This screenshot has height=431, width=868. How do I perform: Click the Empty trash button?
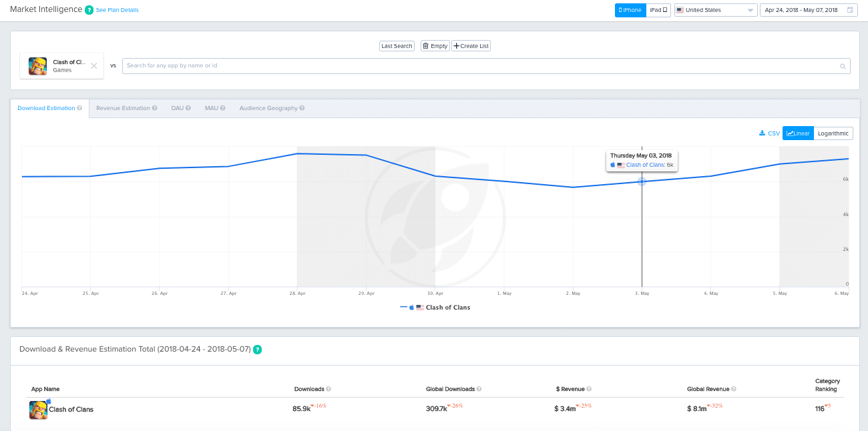click(435, 46)
